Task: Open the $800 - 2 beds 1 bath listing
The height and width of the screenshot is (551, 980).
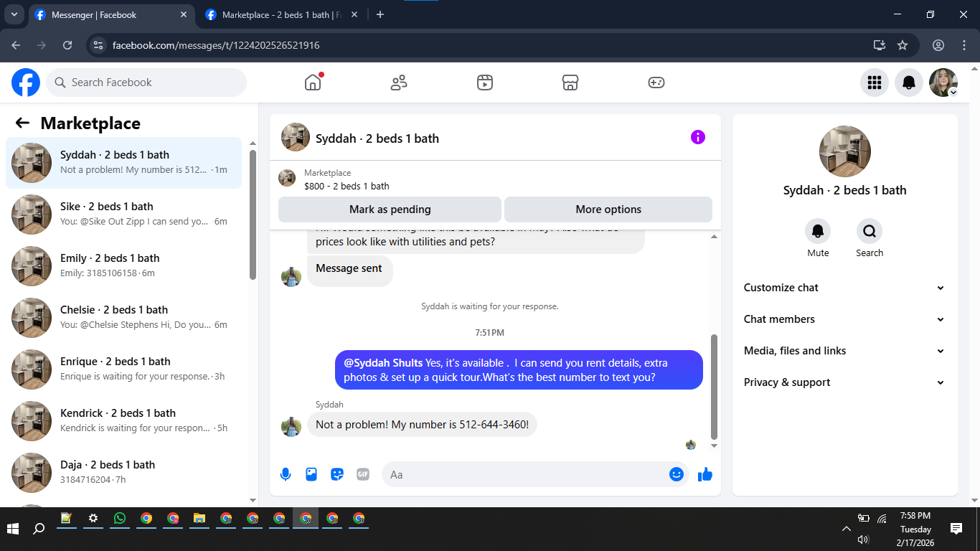Action: (x=347, y=186)
